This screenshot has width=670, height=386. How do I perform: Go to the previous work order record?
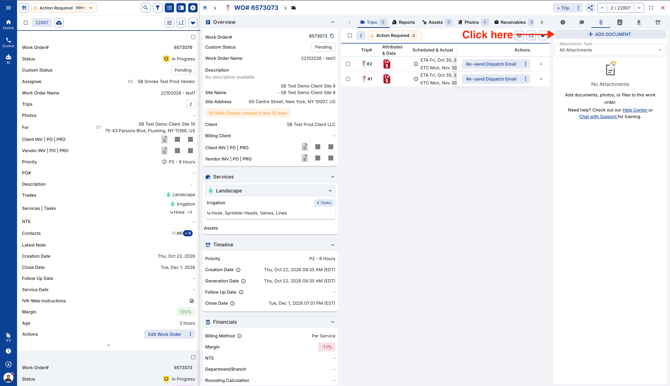pos(602,8)
